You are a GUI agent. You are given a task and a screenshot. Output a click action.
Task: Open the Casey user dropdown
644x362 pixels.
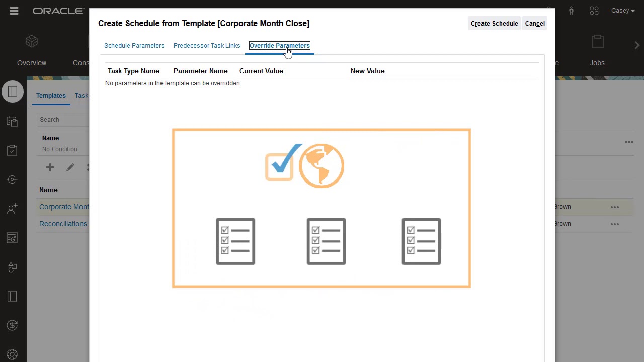[x=623, y=11]
